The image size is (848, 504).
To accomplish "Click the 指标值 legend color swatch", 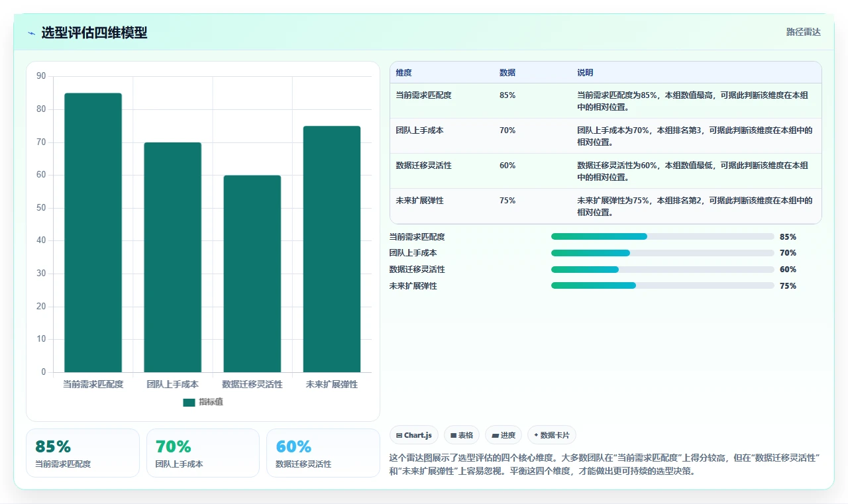I will (189, 402).
